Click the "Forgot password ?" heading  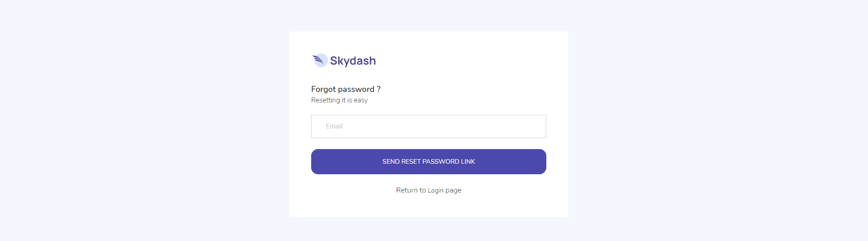point(345,89)
